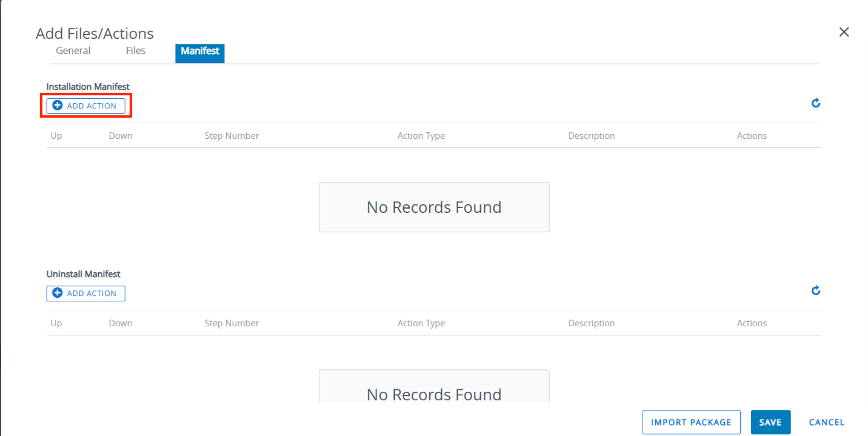Cancel the Add Files/Actions dialog
Screen dimensions: 868x436
pyautogui.click(x=826, y=422)
